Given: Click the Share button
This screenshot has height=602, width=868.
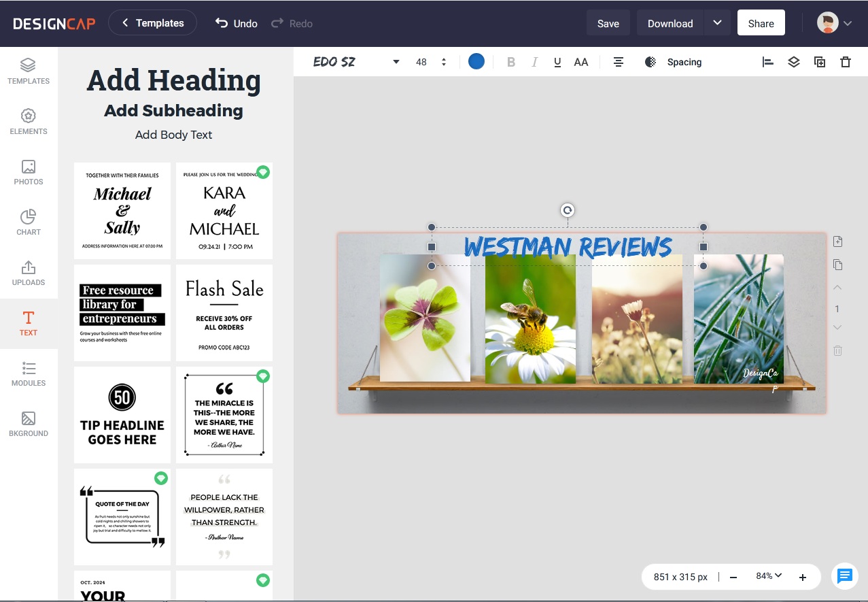Looking at the screenshot, I should 761,22.
